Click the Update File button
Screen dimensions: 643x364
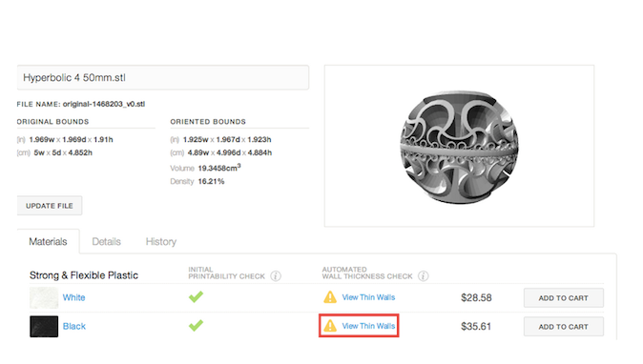50,206
